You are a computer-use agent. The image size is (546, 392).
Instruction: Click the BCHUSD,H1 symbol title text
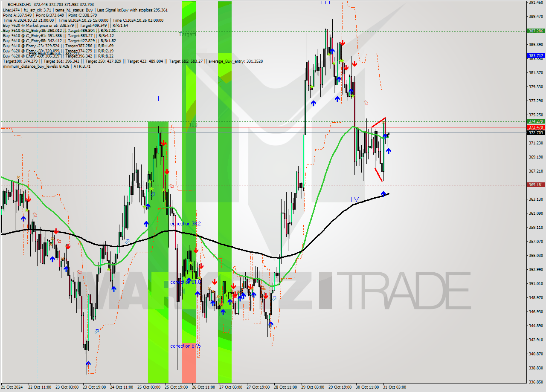[19, 4]
